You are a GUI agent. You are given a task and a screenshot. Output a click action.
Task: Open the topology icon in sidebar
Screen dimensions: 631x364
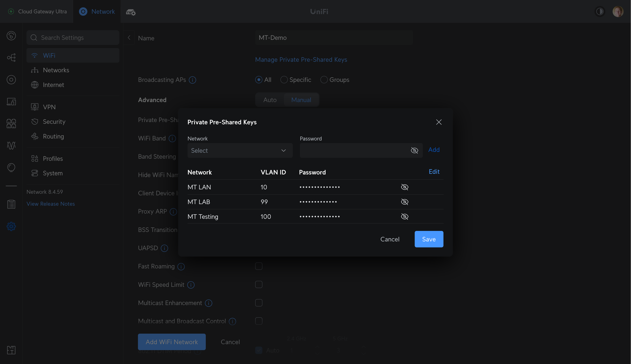tap(11, 58)
